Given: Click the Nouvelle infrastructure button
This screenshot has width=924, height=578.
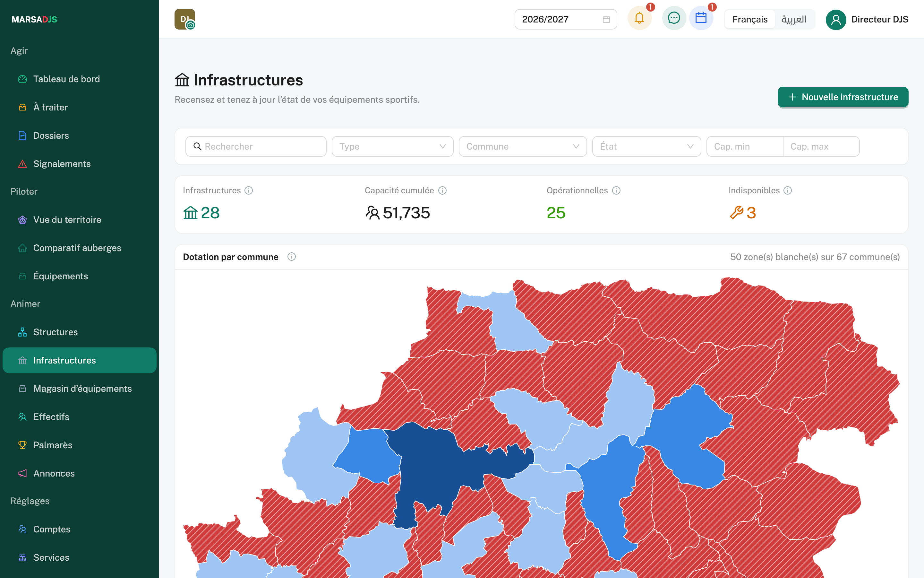Looking at the screenshot, I should coord(843,97).
